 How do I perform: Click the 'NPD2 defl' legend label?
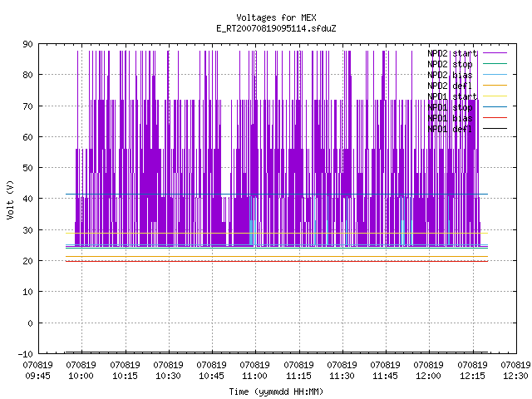(x=450, y=86)
